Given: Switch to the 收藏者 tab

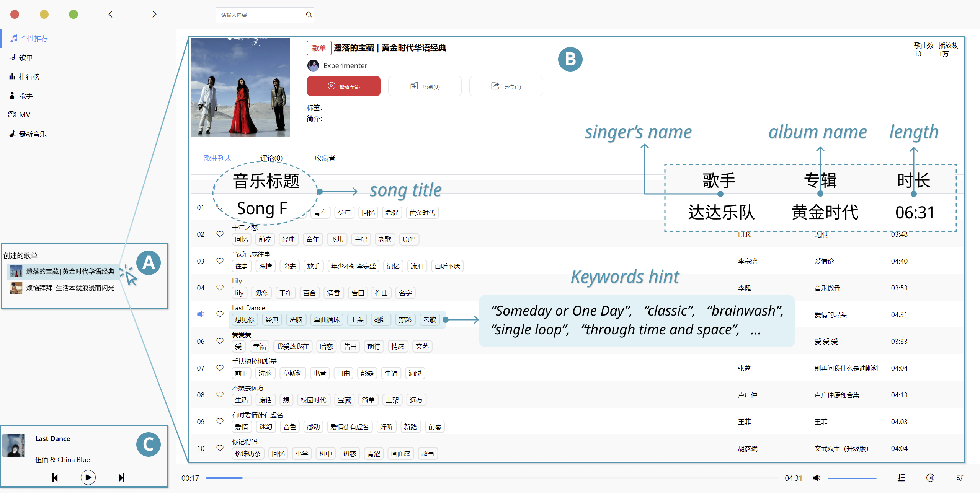Looking at the screenshot, I should click(x=325, y=158).
